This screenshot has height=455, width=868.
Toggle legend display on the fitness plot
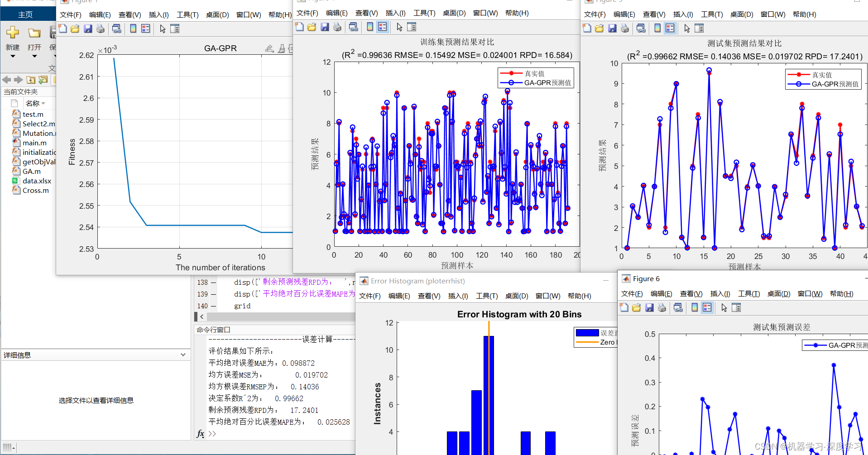coord(146,29)
